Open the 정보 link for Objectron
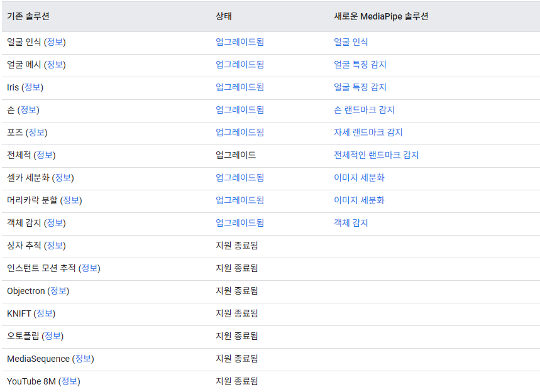Viewport: 540px width, 392px height. point(58,291)
